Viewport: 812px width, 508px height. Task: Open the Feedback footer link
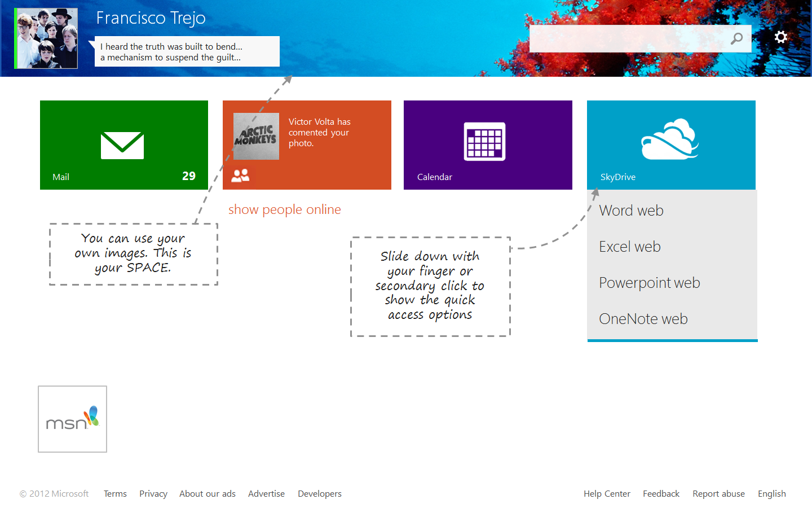click(661, 494)
